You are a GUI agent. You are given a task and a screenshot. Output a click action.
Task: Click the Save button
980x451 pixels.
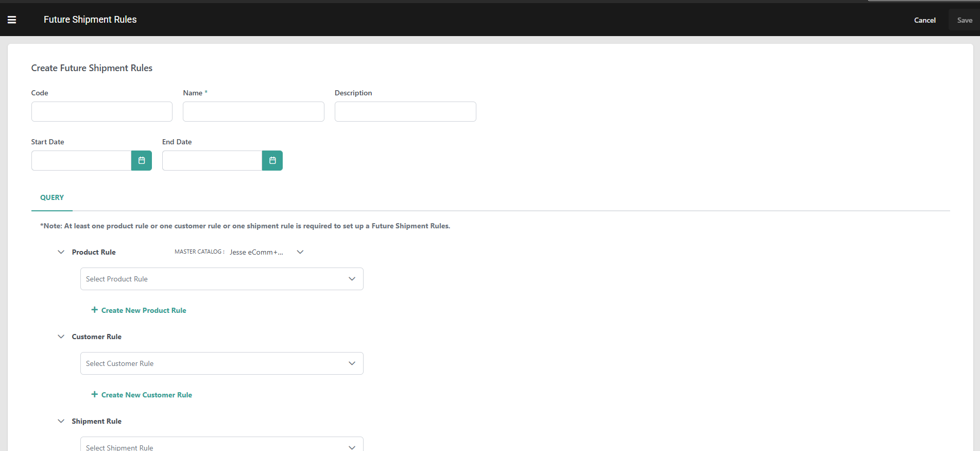(965, 20)
